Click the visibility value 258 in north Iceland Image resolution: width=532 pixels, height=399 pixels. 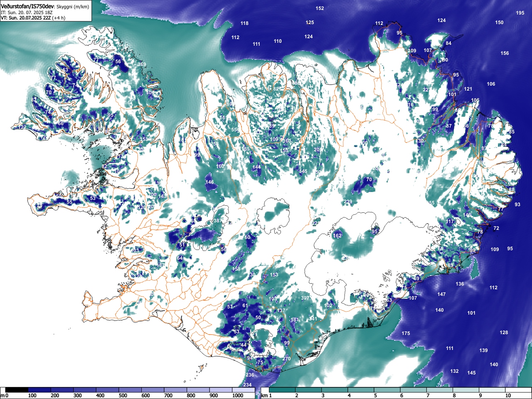click(x=214, y=144)
